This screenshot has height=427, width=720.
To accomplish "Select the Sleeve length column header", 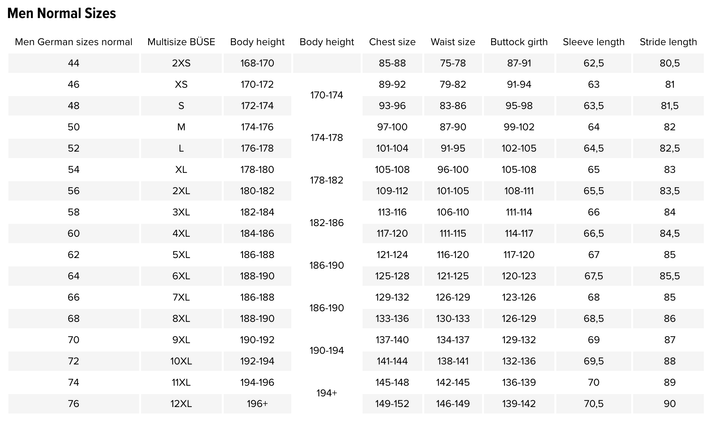I will (593, 42).
